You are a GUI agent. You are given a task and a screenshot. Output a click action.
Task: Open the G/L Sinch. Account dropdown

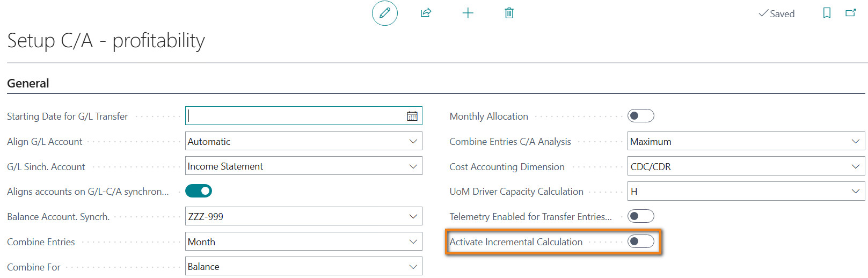(304, 166)
